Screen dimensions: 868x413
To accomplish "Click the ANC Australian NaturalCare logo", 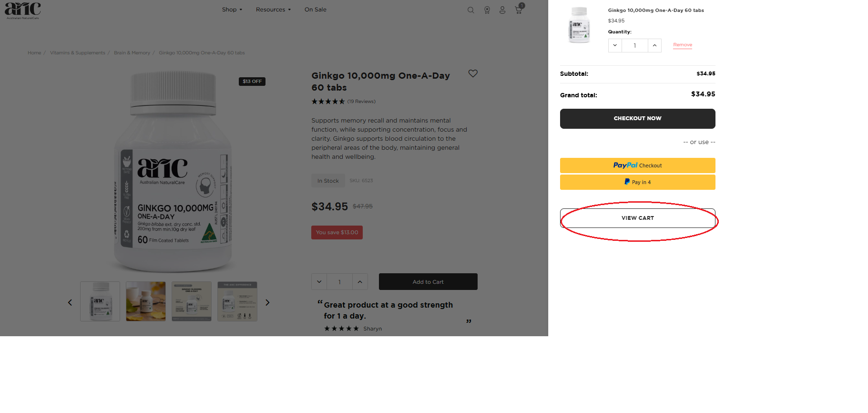I will click(22, 10).
